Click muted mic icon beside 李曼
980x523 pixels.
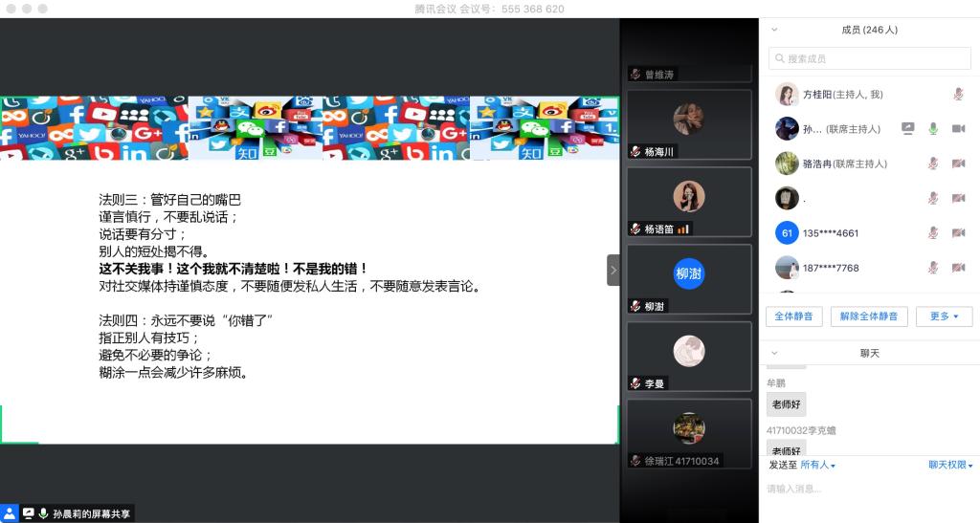coord(635,383)
